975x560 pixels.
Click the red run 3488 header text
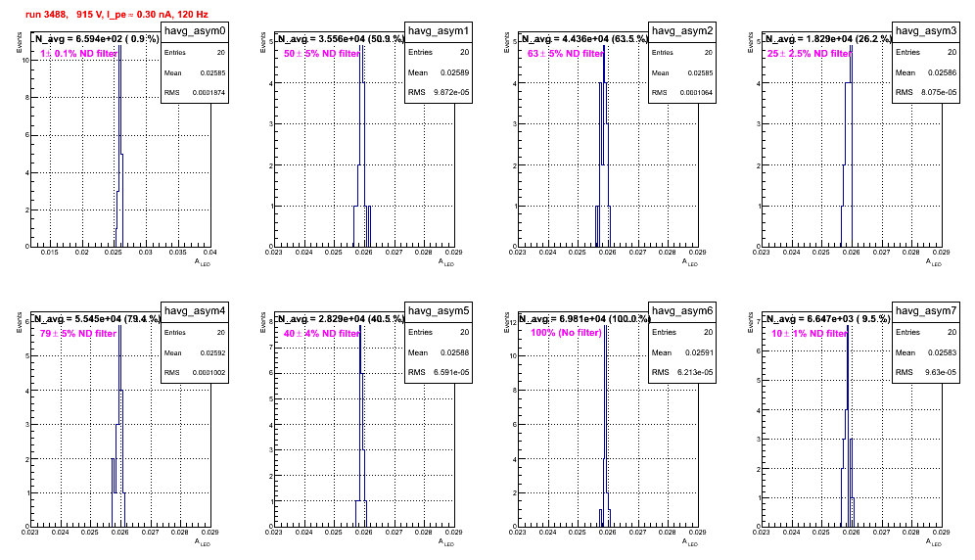click(116, 14)
